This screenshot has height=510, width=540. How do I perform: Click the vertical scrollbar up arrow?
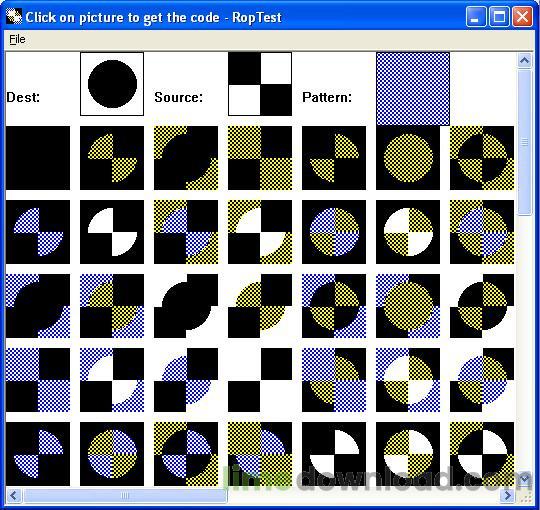pyautogui.click(x=525, y=61)
